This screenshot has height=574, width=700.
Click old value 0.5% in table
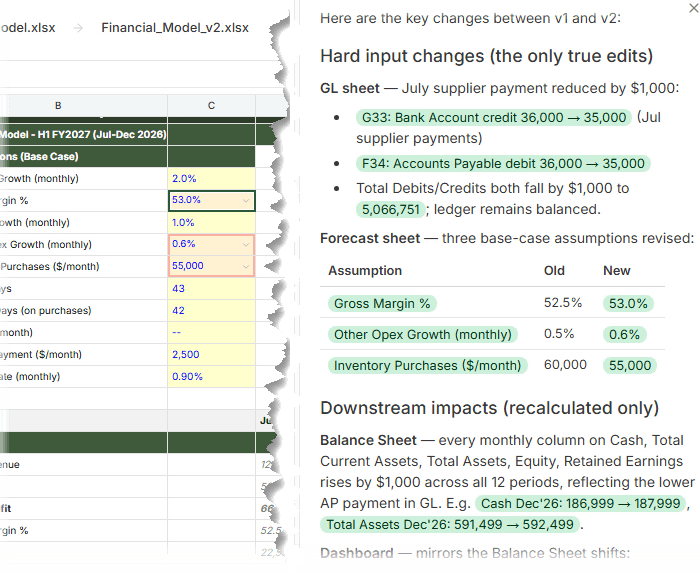click(x=559, y=333)
